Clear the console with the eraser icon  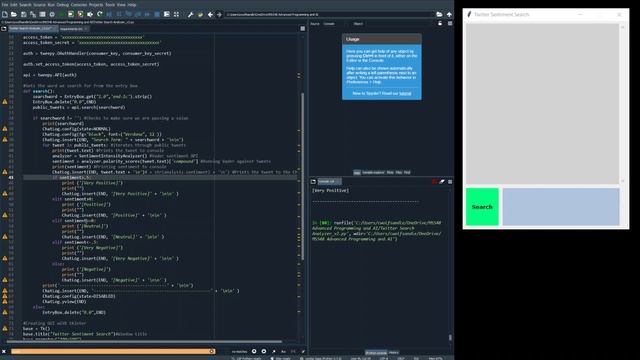pyautogui.click(x=442, y=182)
